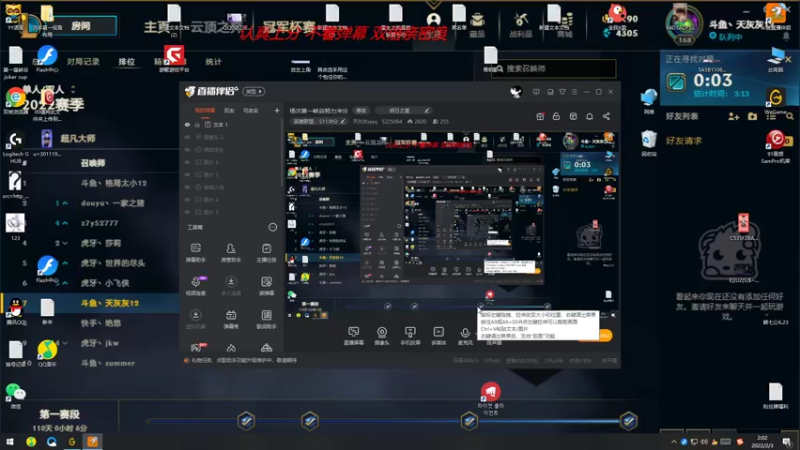Open the 弹幕秀 tool
The image size is (800, 450).
pos(231,319)
